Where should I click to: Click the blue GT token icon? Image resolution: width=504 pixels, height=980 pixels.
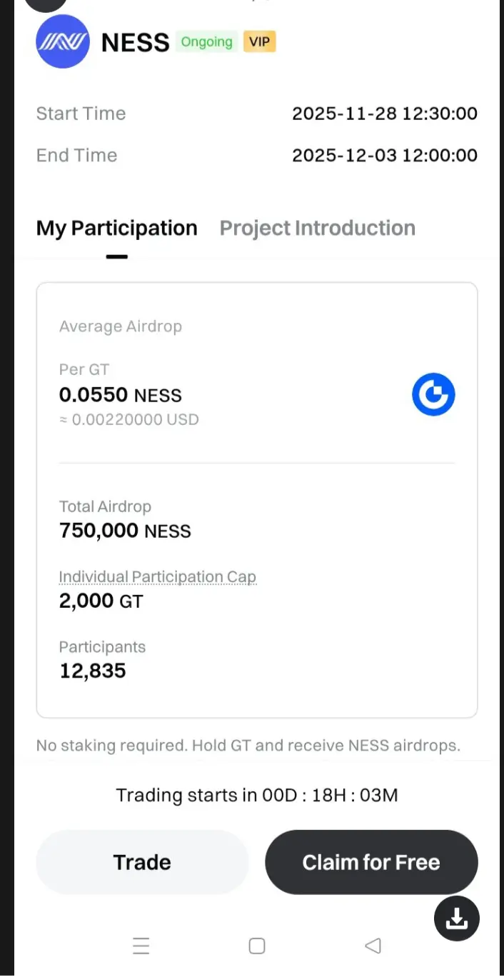(x=433, y=394)
